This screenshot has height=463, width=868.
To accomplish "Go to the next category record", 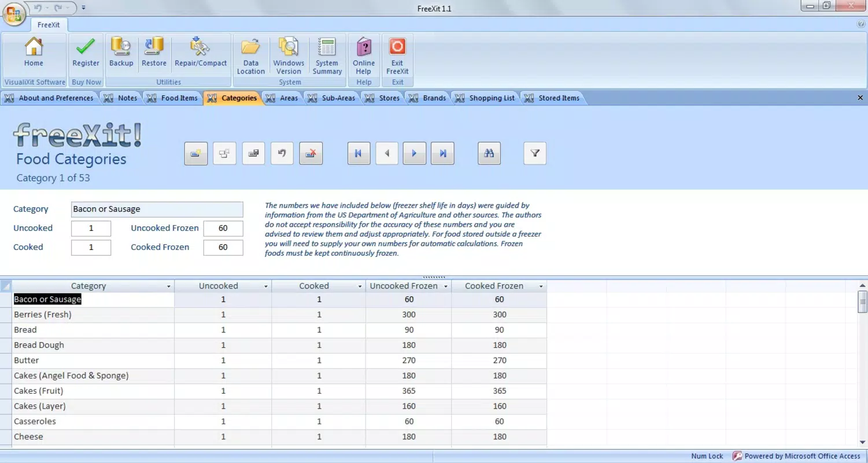I will [415, 153].
